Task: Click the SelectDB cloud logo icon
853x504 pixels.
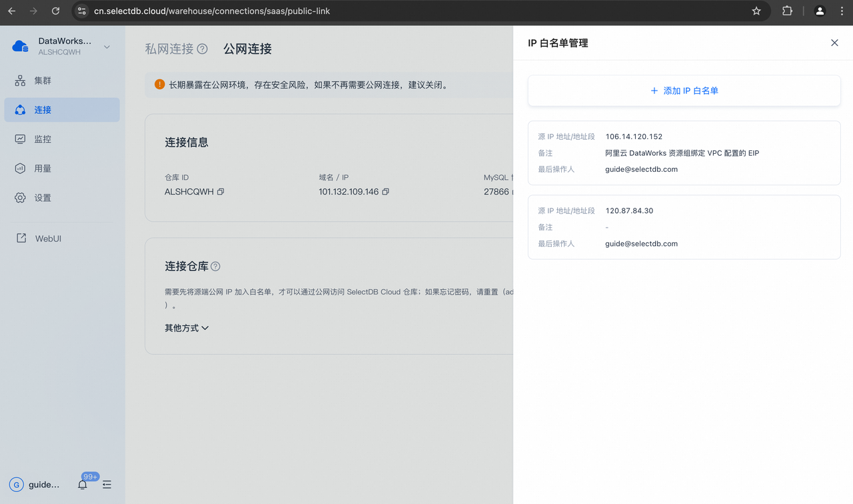Action: point(21,46)
